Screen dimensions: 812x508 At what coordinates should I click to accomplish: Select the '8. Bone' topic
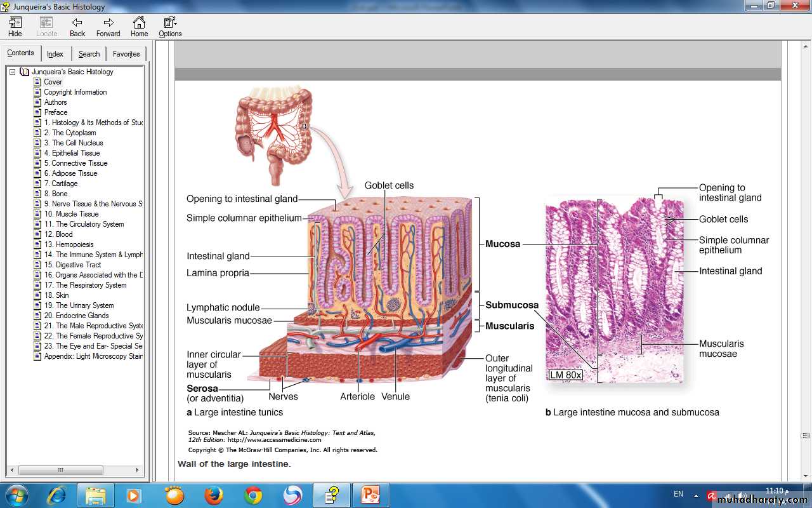[x=56, y=194]
